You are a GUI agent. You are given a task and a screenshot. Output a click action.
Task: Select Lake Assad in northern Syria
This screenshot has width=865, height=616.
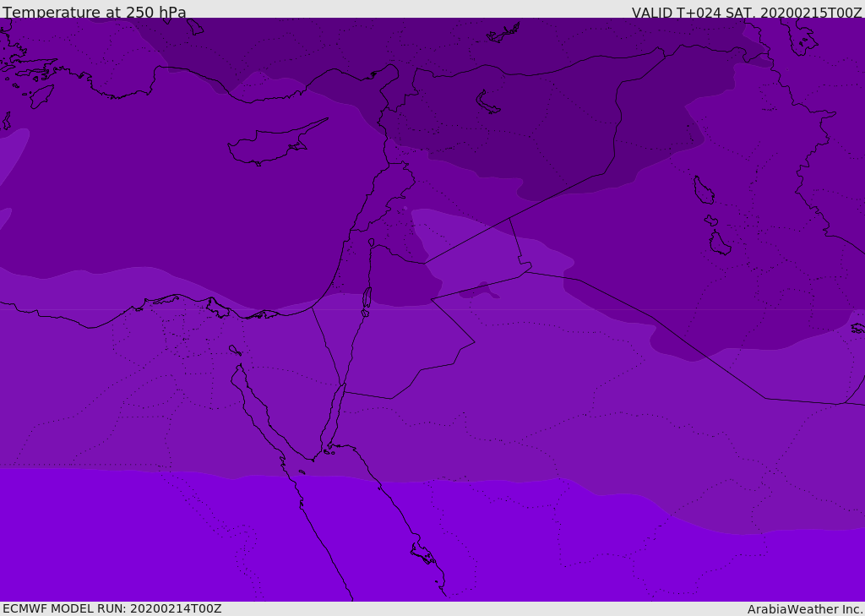[x=487, y=102]
